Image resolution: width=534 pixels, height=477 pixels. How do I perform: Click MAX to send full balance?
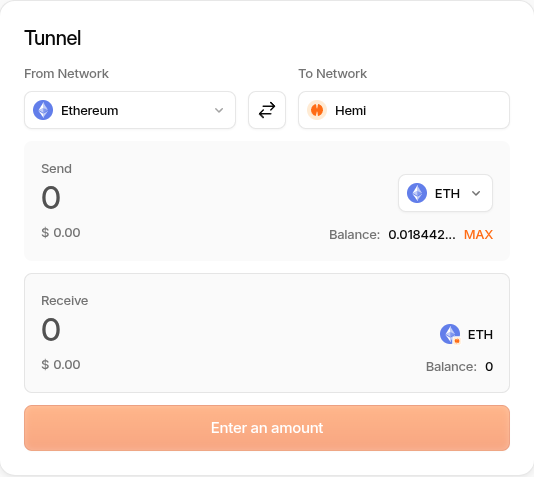478,235
